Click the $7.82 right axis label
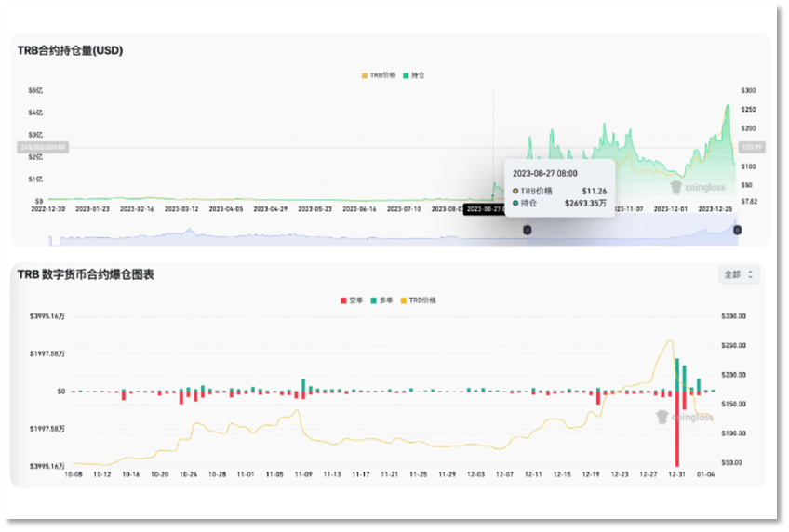Image resolution: width=789 pixels, height=532 pixels. (x=749, y=202)
